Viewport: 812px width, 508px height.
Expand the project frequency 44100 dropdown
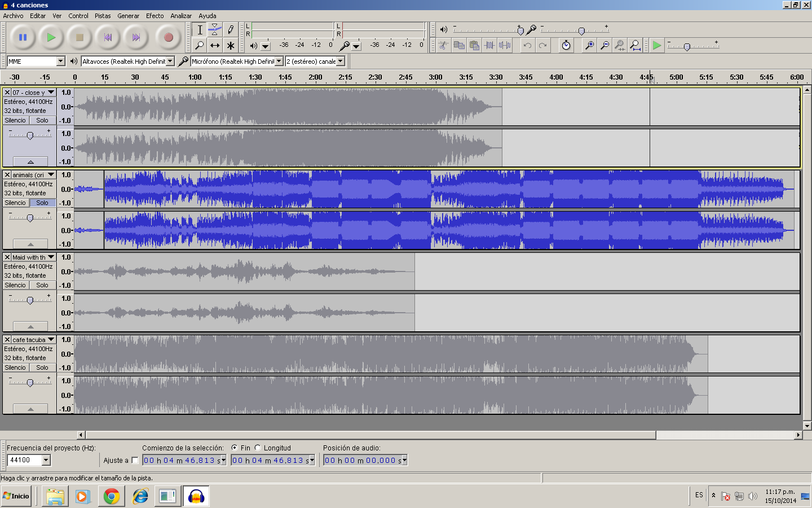coord(46,460)
